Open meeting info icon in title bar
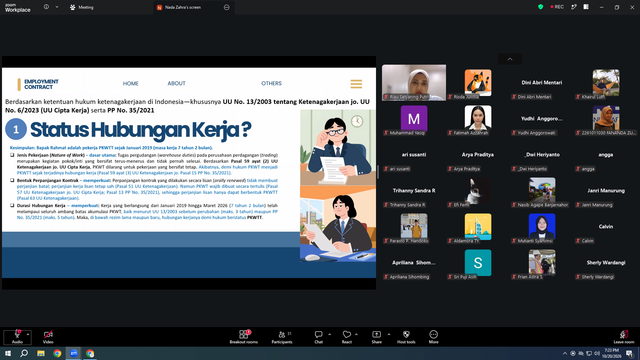This screenshot has width=640, height=360. point(46,7)
